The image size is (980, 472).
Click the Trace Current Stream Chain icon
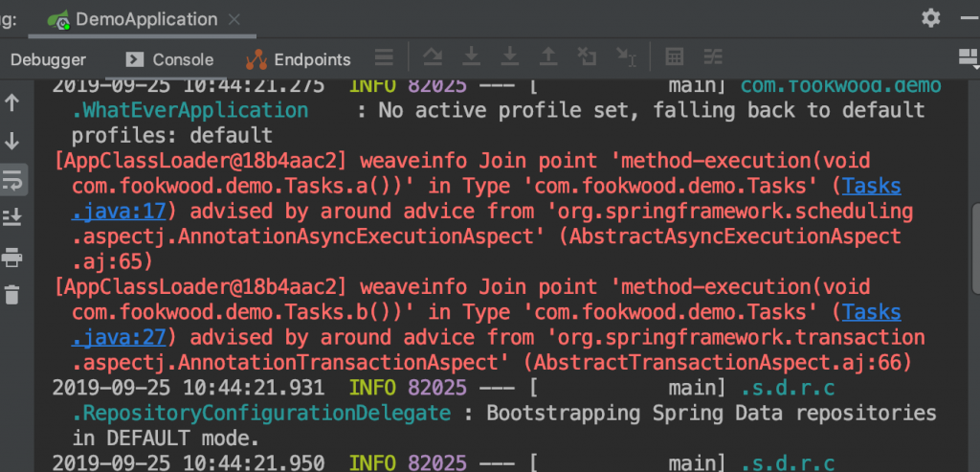(x=713, y=58)
